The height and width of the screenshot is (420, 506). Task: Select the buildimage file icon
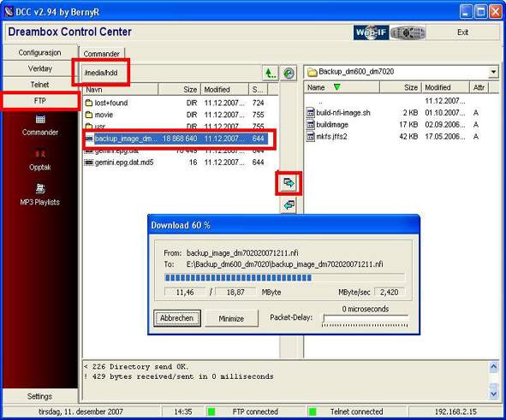310,124
